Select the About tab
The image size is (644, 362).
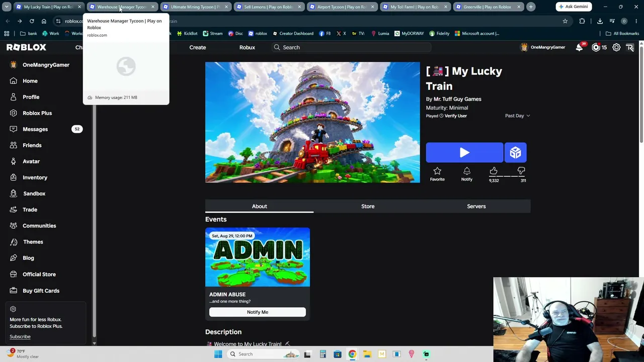point(259,206)
